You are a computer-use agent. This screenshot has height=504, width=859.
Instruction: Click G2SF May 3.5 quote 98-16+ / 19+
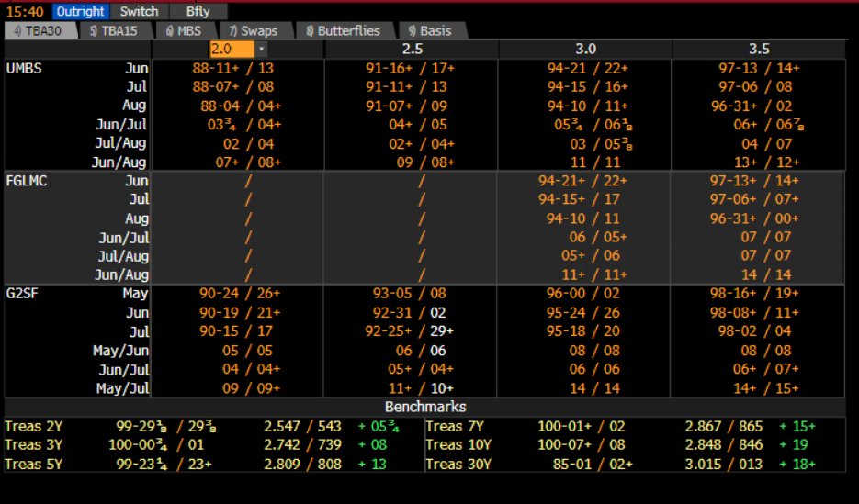tap(755, 294)
